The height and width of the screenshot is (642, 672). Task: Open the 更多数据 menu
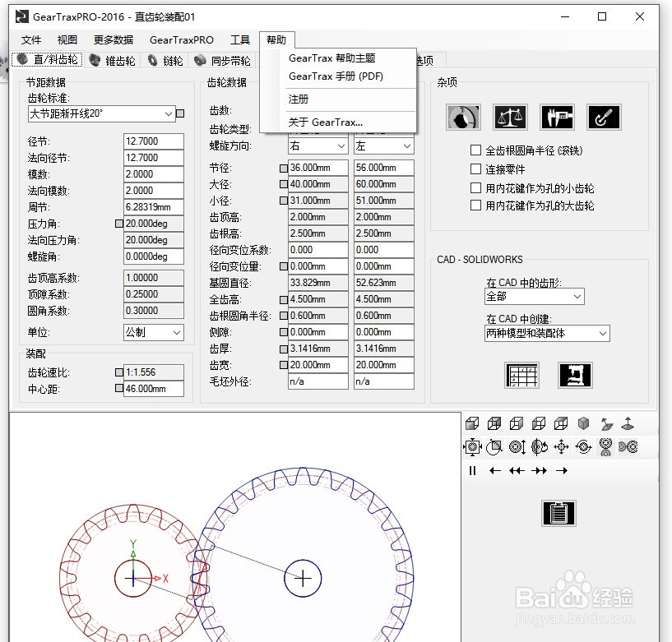pyautogui.click(x=114, y=40)
